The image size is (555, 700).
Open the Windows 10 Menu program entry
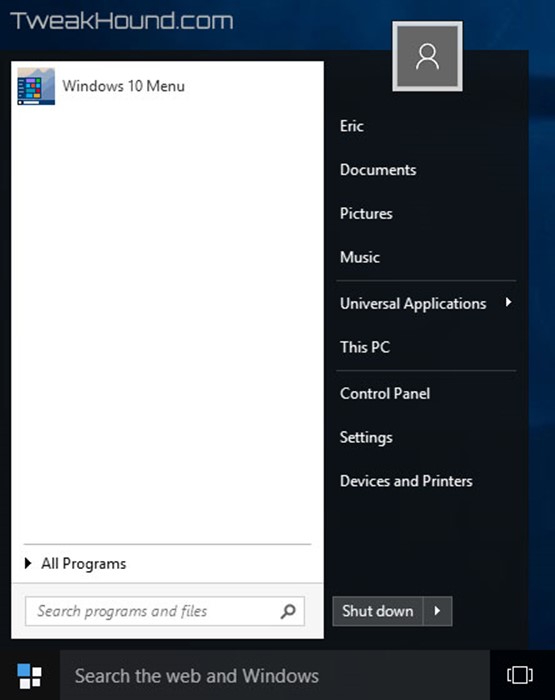(x=167, y=86)
